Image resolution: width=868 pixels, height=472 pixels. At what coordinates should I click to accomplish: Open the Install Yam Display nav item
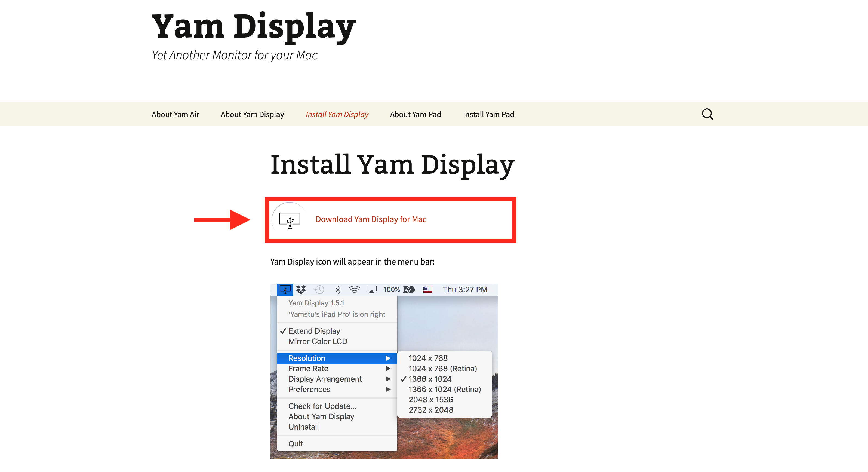(337, 114)
